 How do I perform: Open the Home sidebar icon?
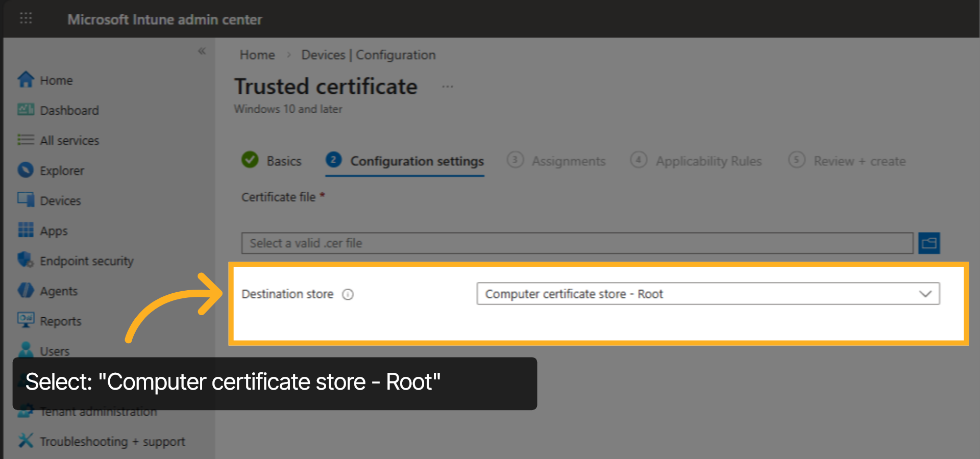26,80
